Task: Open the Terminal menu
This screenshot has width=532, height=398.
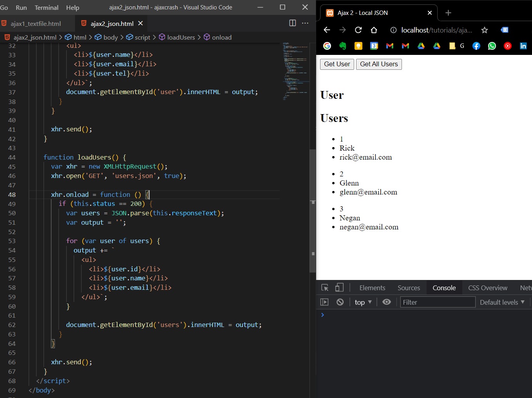Action: click(x=47, y=7)
